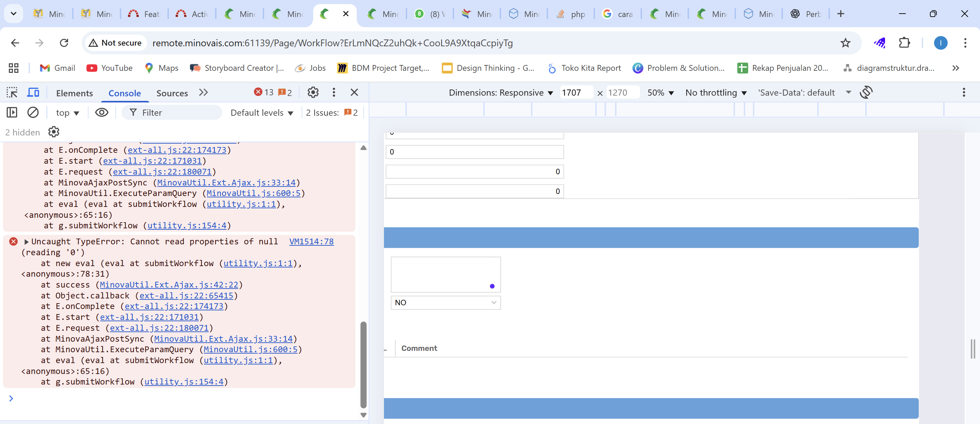Click the Comment column header
980x424 pixels.
pyautogui.click(x=419, y=348)
